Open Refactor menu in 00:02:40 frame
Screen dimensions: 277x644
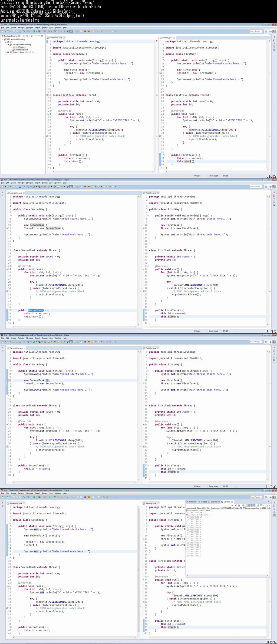(x=21, y=338)
